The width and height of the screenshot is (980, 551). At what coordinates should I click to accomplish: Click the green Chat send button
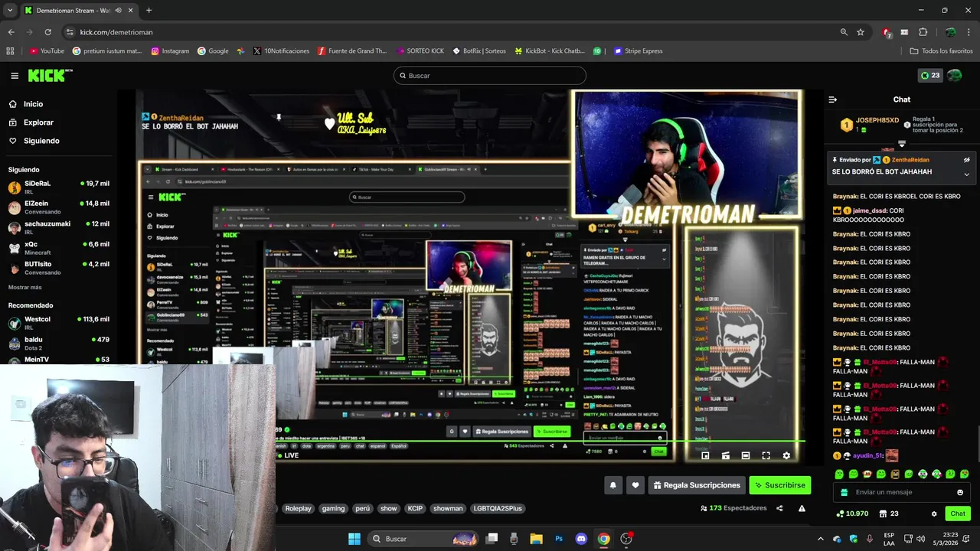coord(958,514)
